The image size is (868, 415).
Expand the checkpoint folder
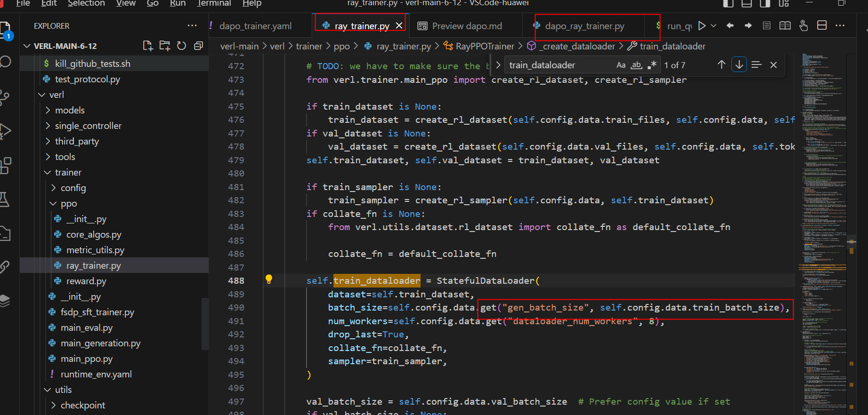pyautogui.click(x=53, y=405)
